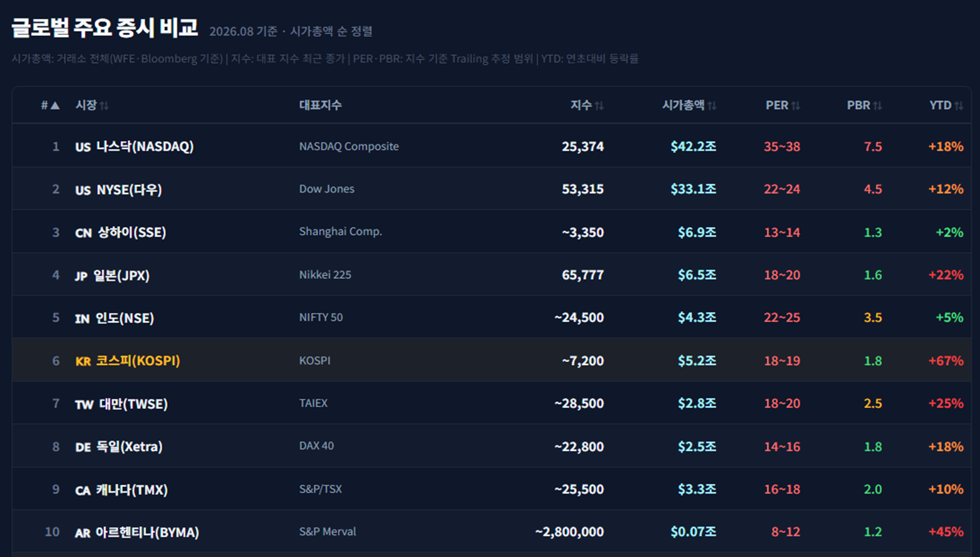Click the PBR column sort arrows
Screen dimensions: 980x557
click(x=877, y=106)
